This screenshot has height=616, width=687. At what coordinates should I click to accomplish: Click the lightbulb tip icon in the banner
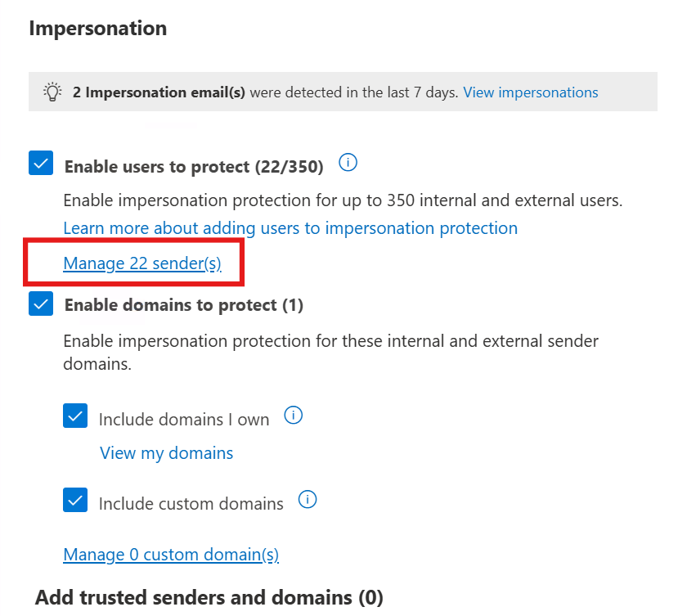point(51,92)
